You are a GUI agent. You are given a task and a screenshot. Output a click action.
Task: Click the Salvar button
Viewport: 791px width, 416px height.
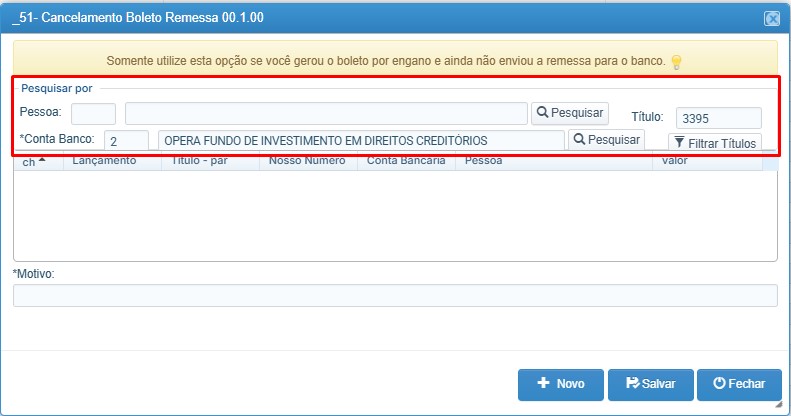[651, 384]
